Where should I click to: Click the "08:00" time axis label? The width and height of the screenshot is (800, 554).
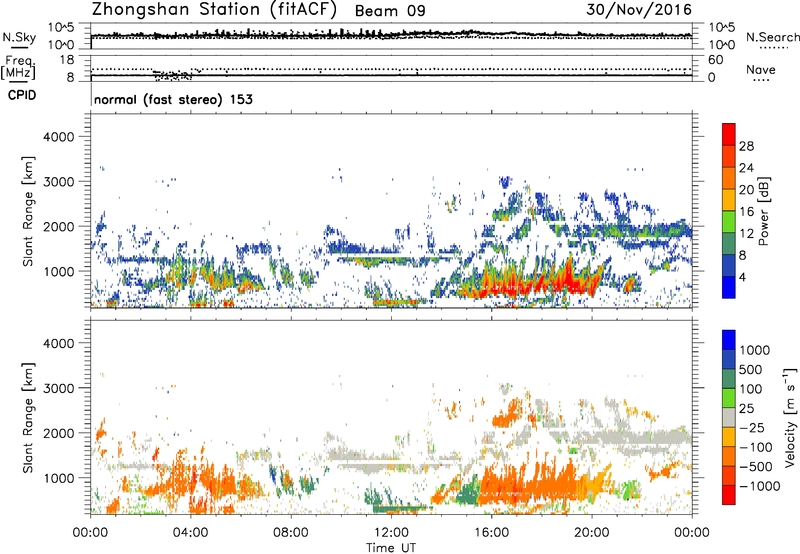291,533
